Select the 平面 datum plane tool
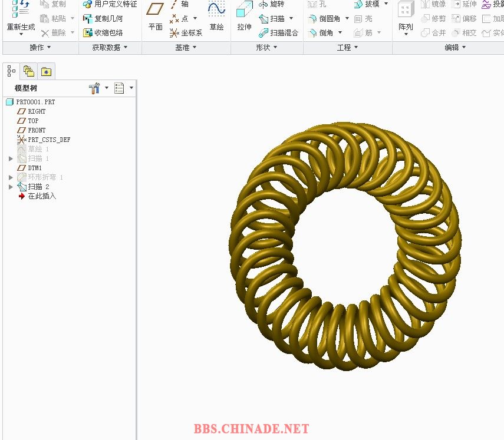Image resolution: width=504 pixels, height=440 pixels. coord(155,15)
